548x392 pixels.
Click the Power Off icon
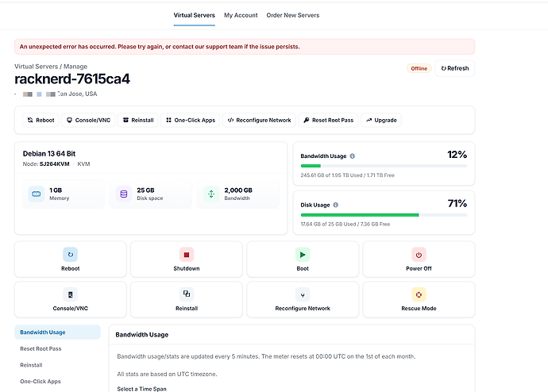point(419,255)
